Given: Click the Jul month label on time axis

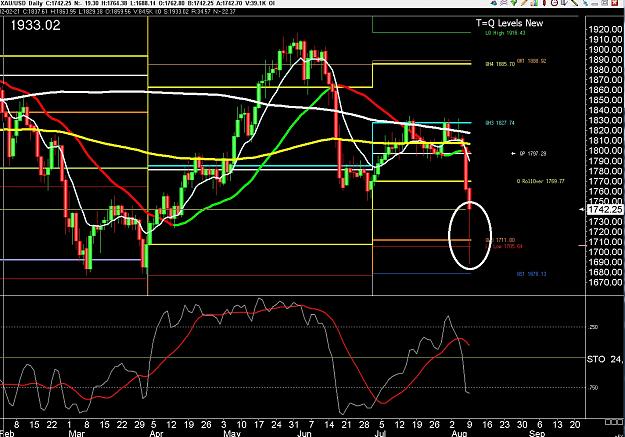Looking at the screenshot, I should (x=380, y=433).
